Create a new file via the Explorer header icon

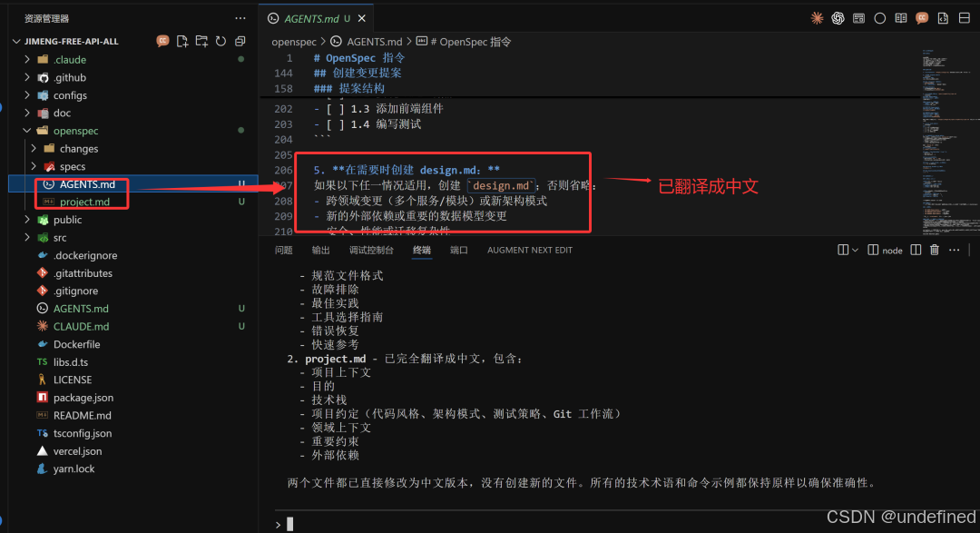coord(181,41)
